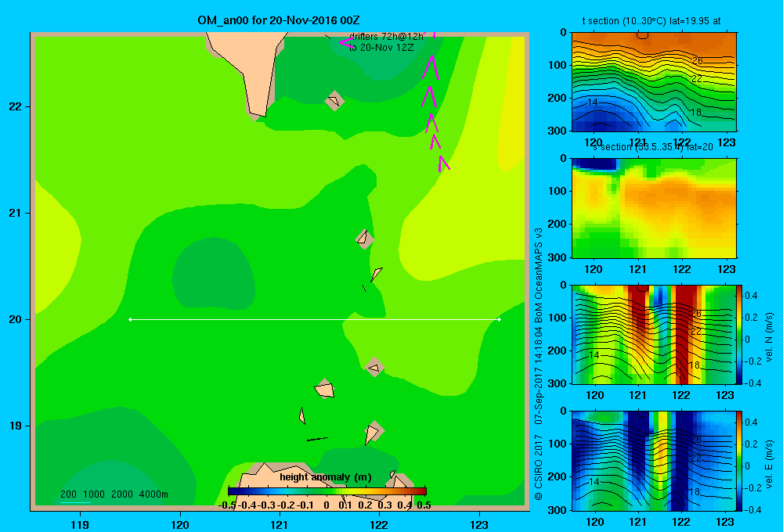Click "-0.5" on the height anomaly scale

[x=227, y=505]
